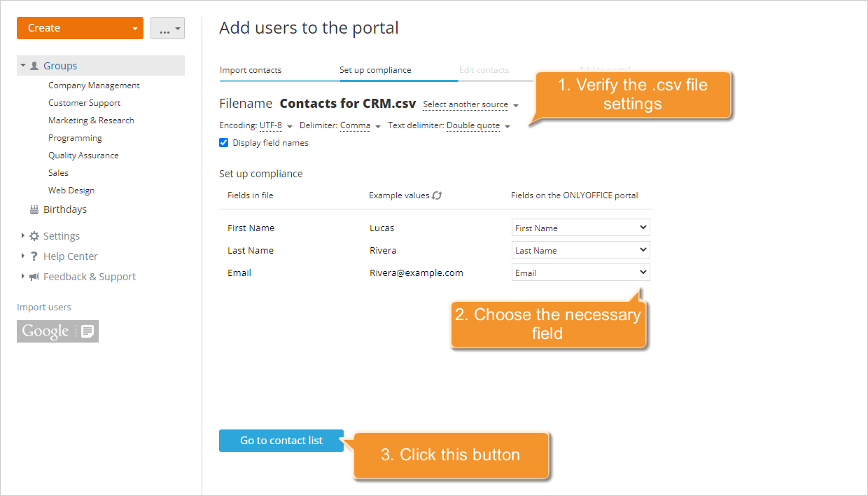Switch to the Import contacts tab

tap(251, 70)
